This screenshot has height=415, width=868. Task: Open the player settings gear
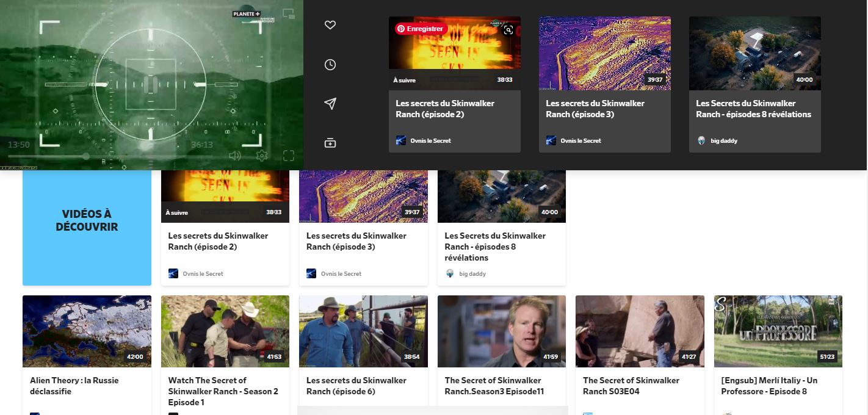click(262, 156)
